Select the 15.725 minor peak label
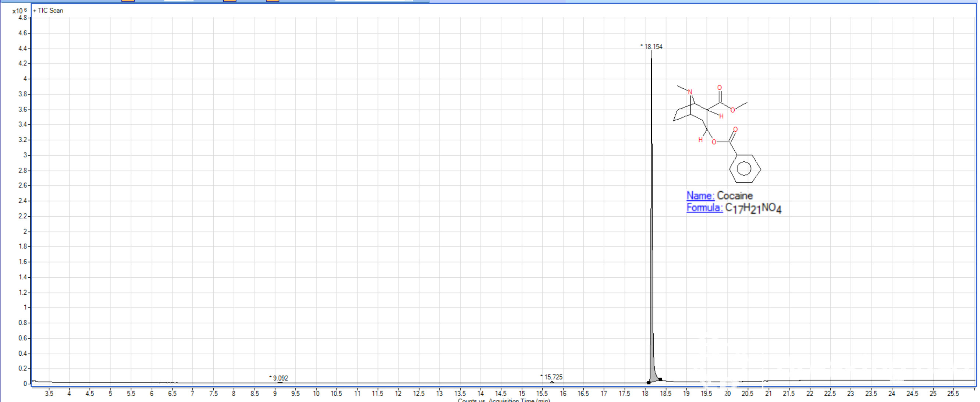The width and height of the screenshot is (980, 402). point(553,377)
